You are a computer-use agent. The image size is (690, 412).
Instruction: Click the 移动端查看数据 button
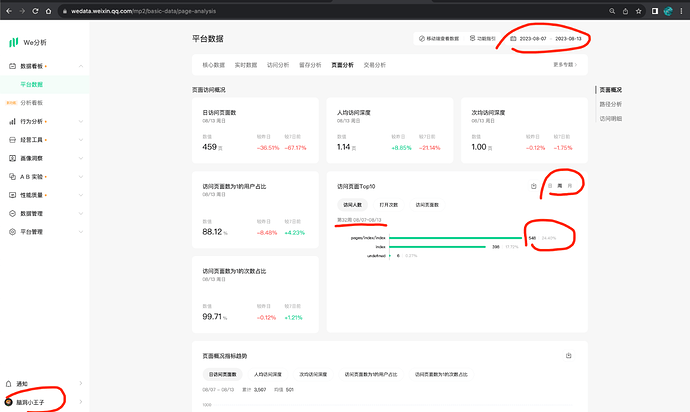439,39
